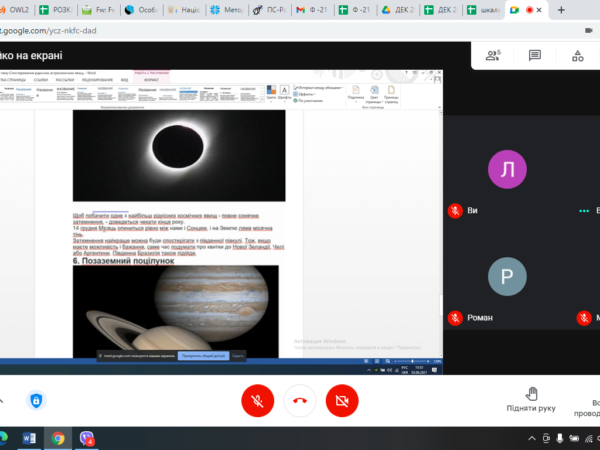This screenshot has width=600, height=450.
Task: Open a new browser tab with the plus button
Action: click(x=563, y=10)
